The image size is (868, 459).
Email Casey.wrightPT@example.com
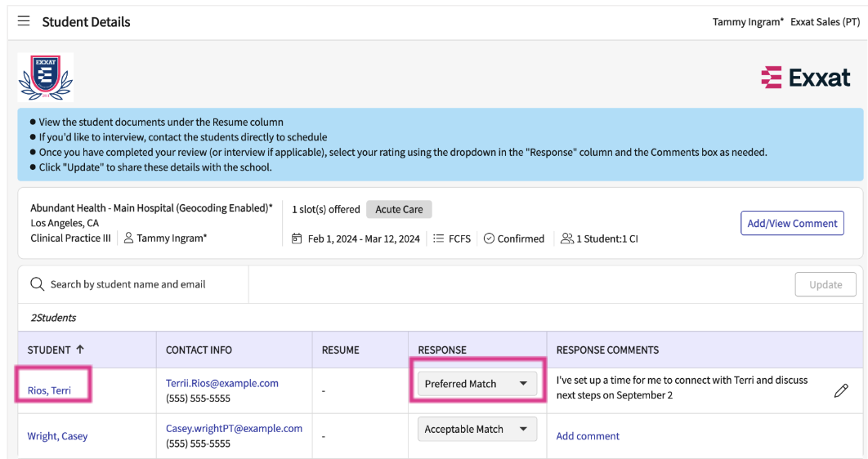(x=234, y=428)
